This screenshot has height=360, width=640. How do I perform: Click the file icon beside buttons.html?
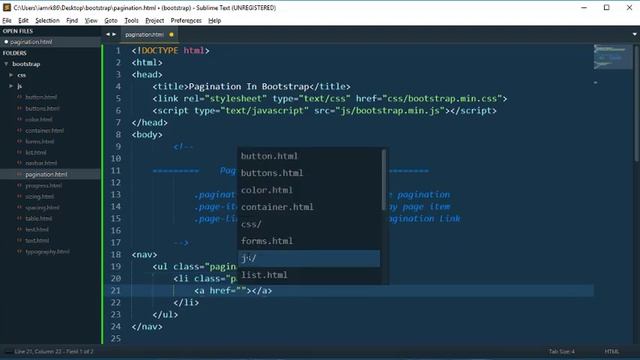point(19,108)
